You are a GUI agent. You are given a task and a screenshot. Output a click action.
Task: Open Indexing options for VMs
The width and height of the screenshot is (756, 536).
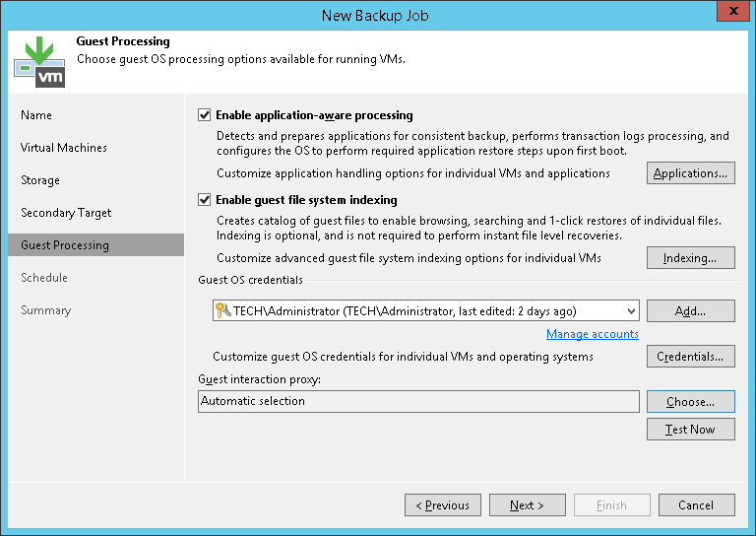[x=690, y=258]
